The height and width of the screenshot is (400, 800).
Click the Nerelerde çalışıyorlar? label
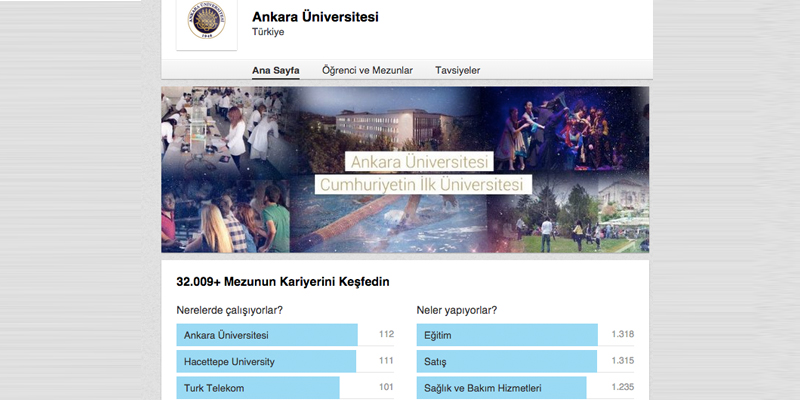point(230,310)
